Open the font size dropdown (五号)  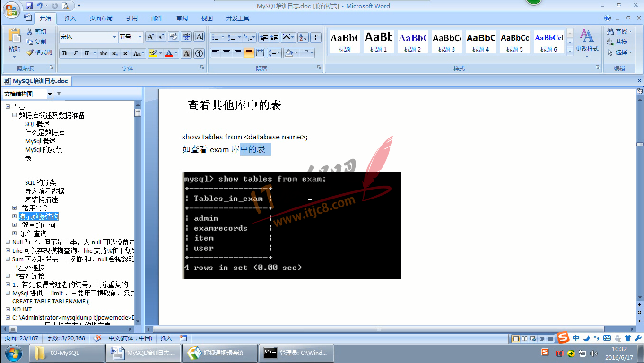tap(140, 37)
